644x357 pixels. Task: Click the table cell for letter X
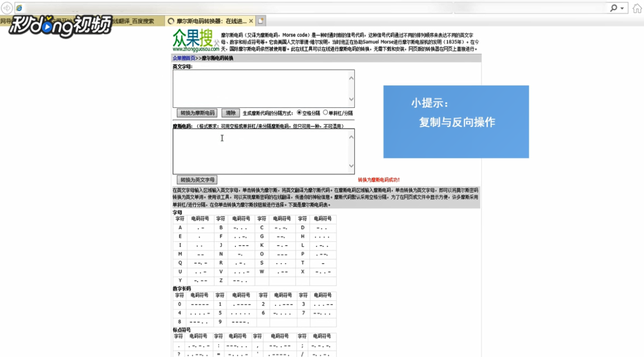pos(302,272)
